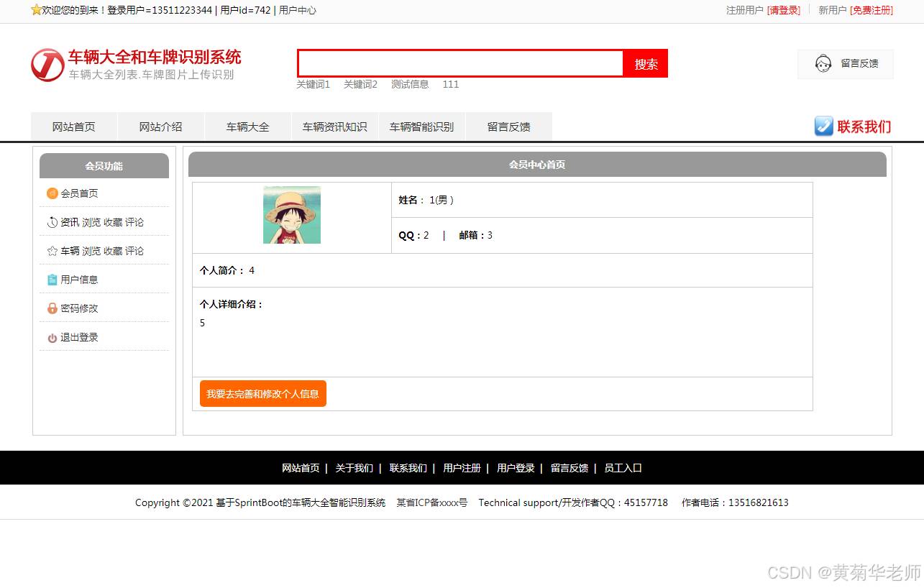The image size is (924, 588).
Task: Click the lock icon for 密码修改
Action: coord(52,308)
